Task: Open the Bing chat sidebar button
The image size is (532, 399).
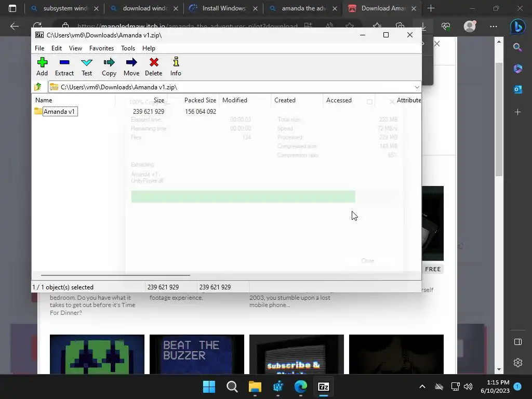Action: (x=518, y=26)
